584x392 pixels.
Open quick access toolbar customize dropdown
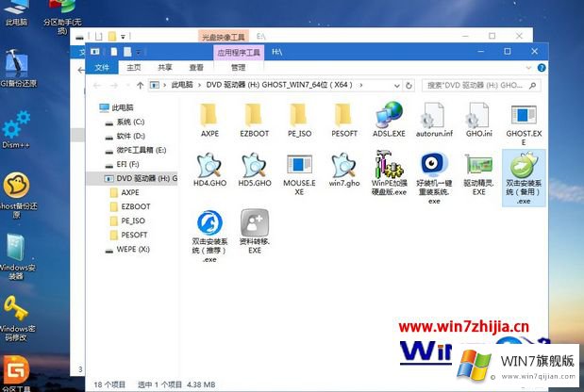pyautogui.click(x=138, y=52)
